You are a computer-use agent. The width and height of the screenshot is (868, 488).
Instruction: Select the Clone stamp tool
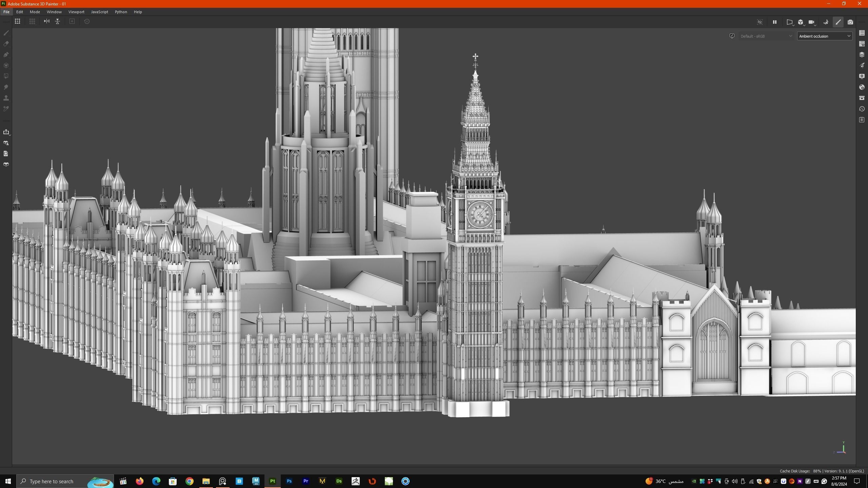(x=6, y=98)
